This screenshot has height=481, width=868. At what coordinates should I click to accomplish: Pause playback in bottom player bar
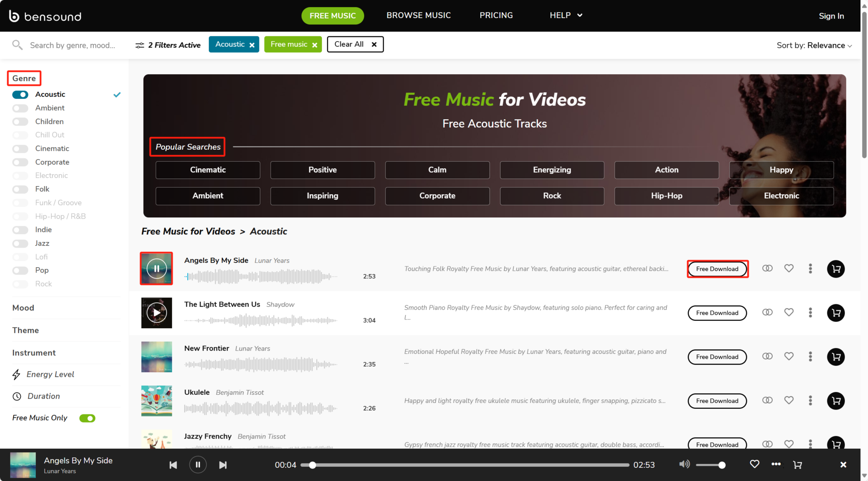(x=198, y=465)
